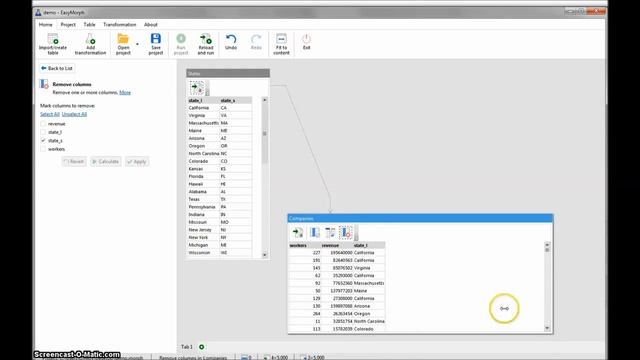Check the state_l column checkbox
The width and height of the screenshot is (640, 360).
pos(43,132)
